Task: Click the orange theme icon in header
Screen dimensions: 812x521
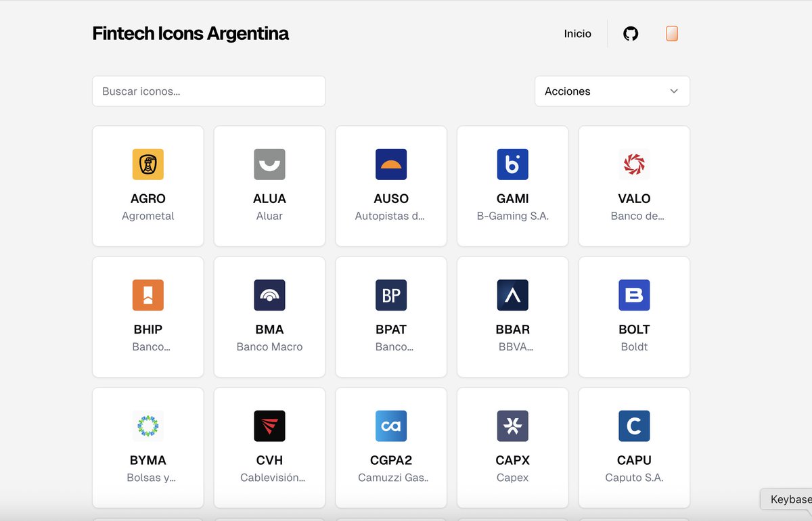Action: point(672,34)
